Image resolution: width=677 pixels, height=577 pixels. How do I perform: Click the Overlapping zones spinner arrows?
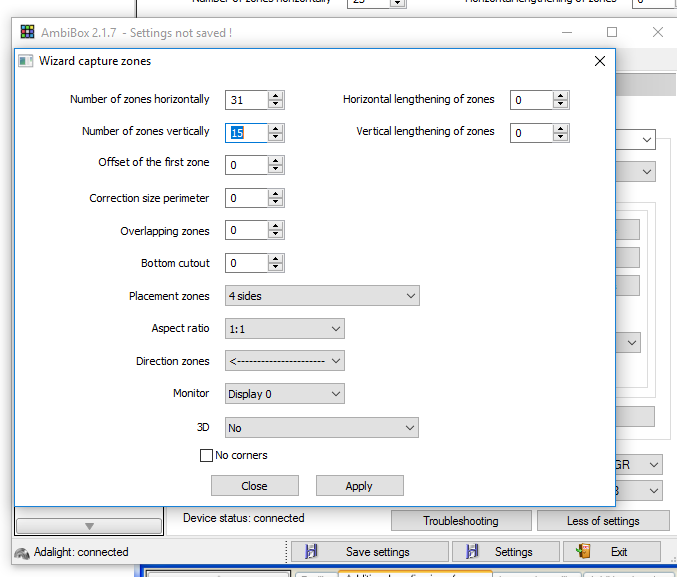click(x=276, y=231)
